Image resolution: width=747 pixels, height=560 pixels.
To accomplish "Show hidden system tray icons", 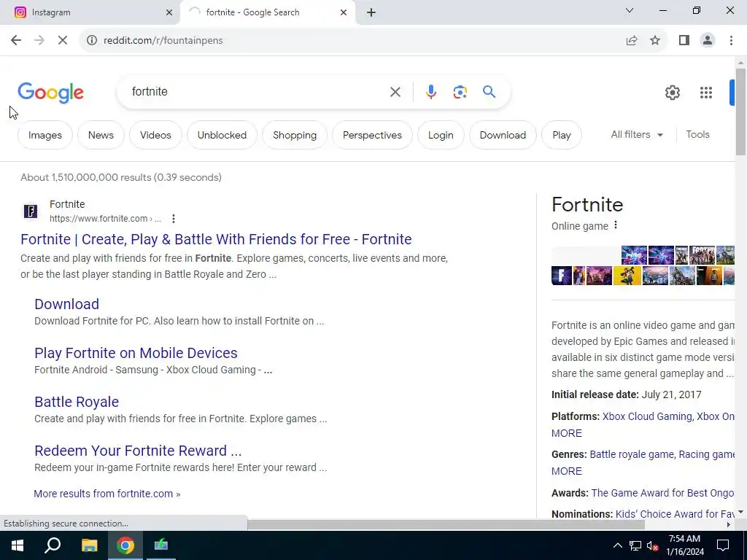I will pyautogui.click(x=617, y=545).
